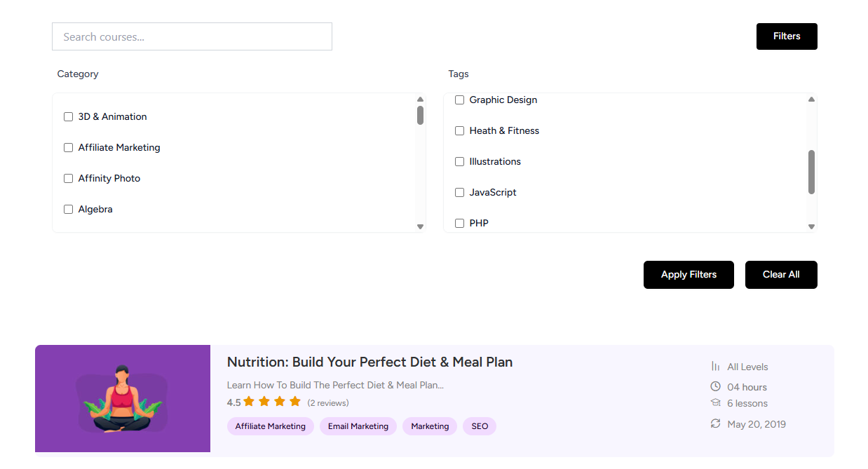This screenshot has height=469, width=868.
Task: Click the search courses input field
Action: (x=191, y=36)
